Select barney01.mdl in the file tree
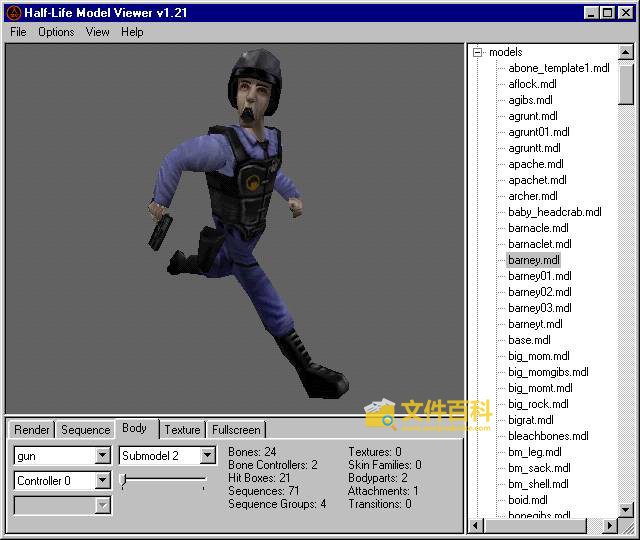This screenshot has width=640, height=540. [540, 276]
